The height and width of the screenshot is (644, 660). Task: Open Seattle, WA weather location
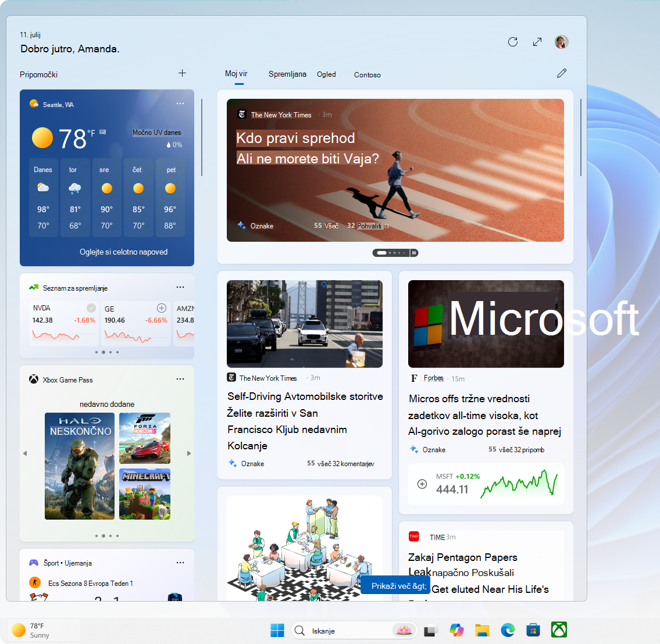click(x=58, y=105)
